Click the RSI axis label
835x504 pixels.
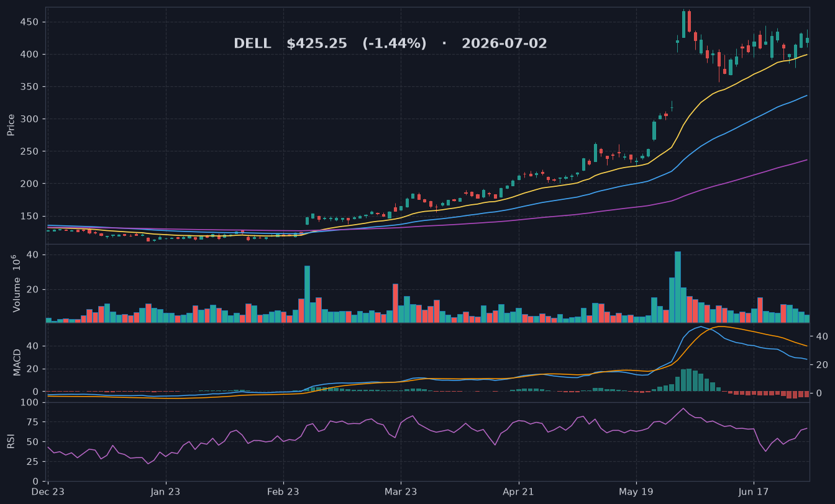tap(11, 441)
